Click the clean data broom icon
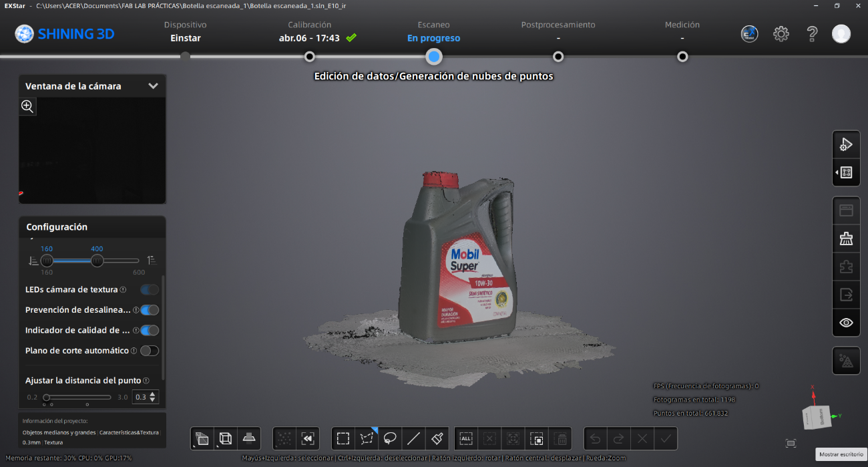868x467 pixels. click(846, 239)
